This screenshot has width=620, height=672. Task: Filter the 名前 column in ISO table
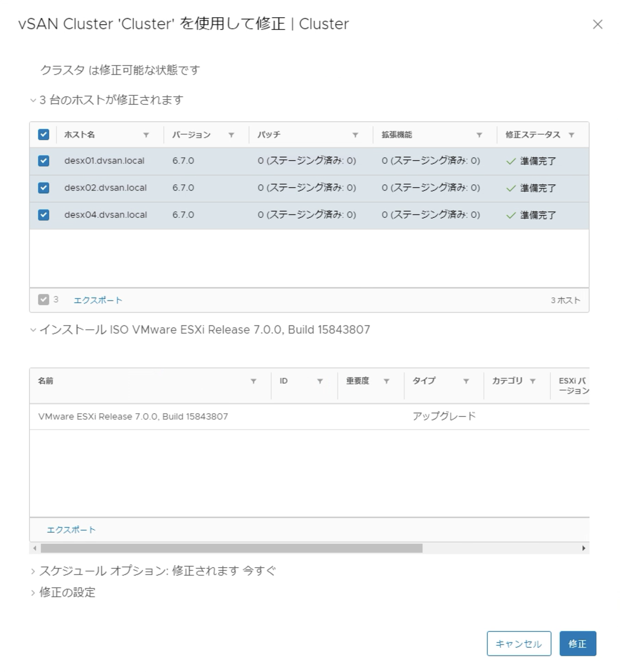[x=253, y=381]
